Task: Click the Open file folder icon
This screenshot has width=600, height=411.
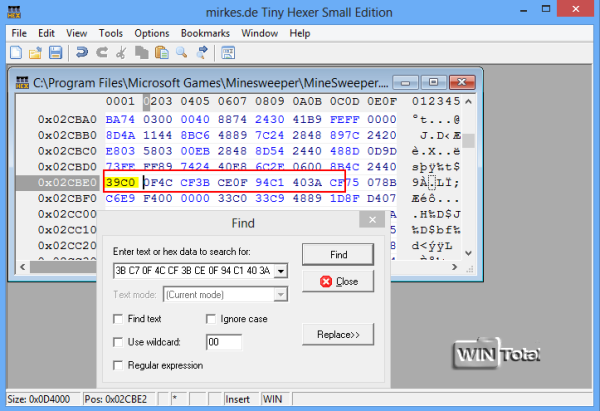Action: 35,52
